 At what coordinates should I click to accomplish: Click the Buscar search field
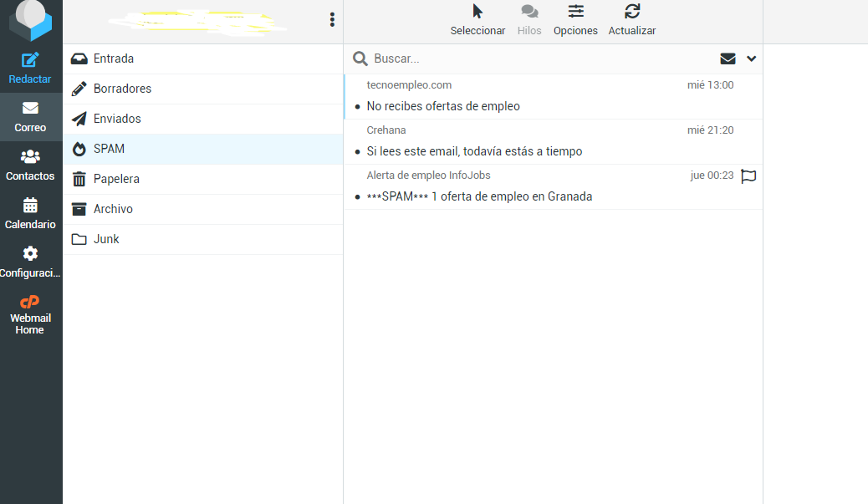coord(535,59)
